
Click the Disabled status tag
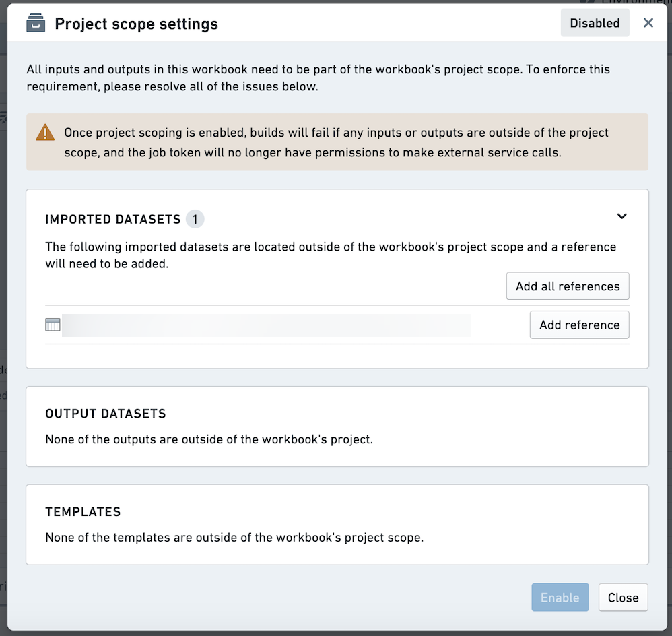595,23
